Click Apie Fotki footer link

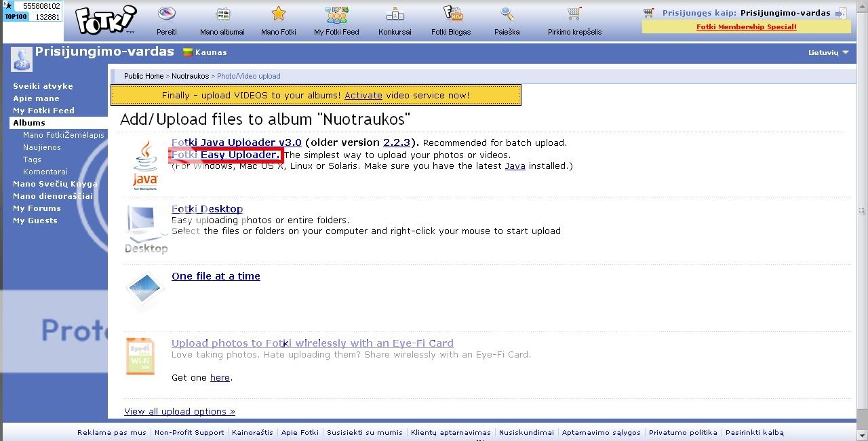[300, 432]
